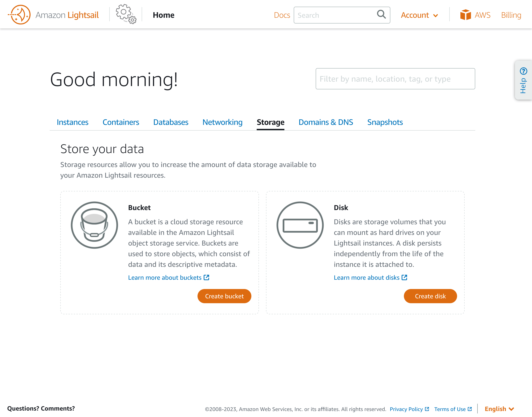
Task: Click the Create bucket button
Action: 224,296
